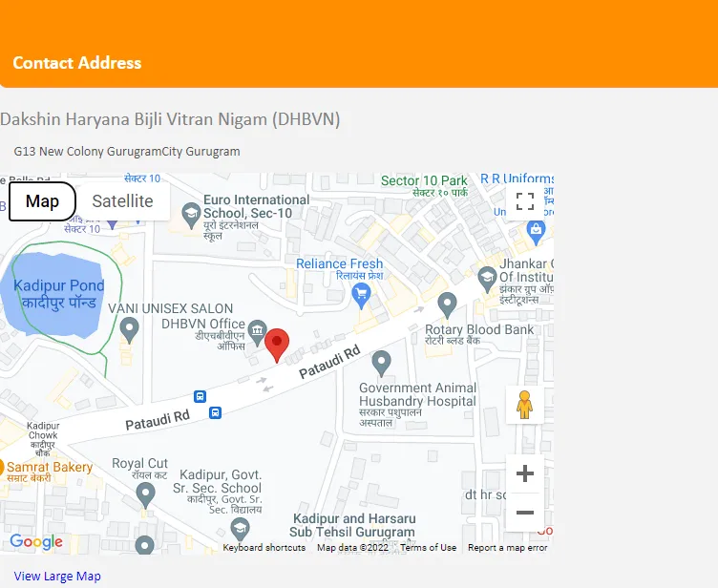Click the DHBVN Office building icon
This screenshot has height=588, width=718.
click(x=258, y=332)
